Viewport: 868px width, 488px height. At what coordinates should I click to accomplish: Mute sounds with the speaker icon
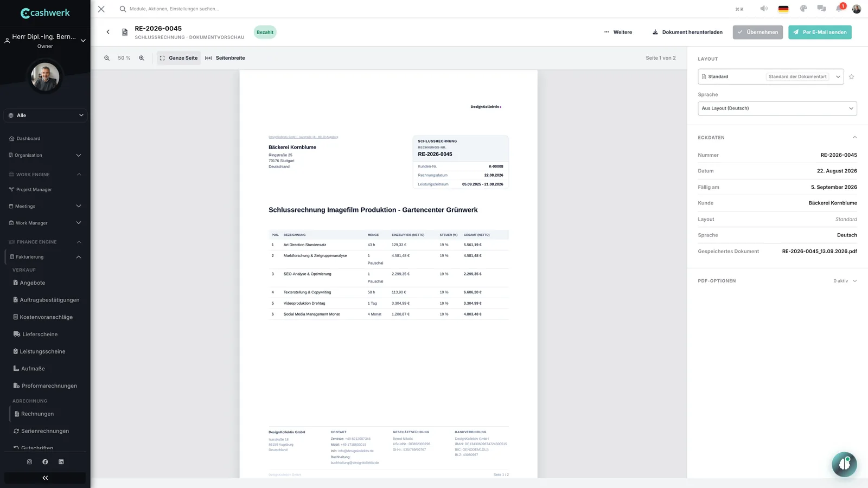[x=764, y=9]
